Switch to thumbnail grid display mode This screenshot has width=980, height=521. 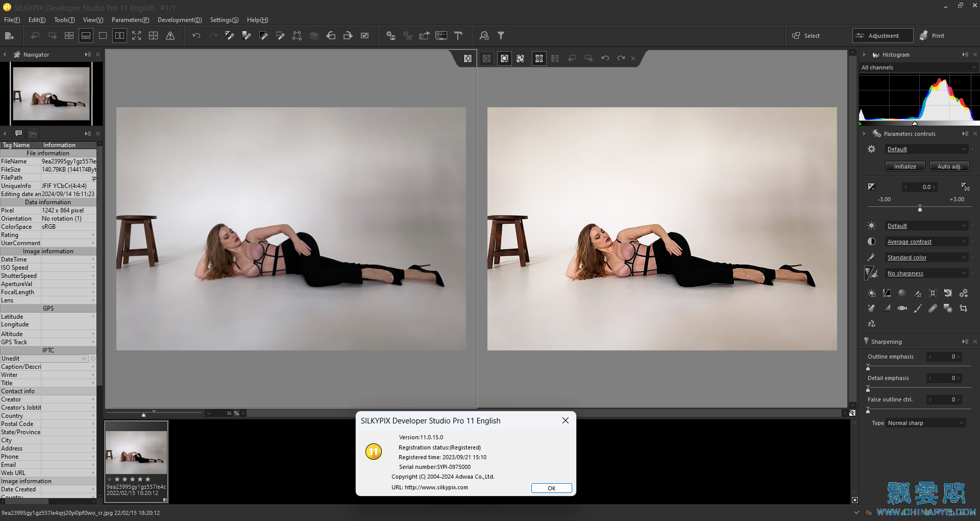coord(69,36)
